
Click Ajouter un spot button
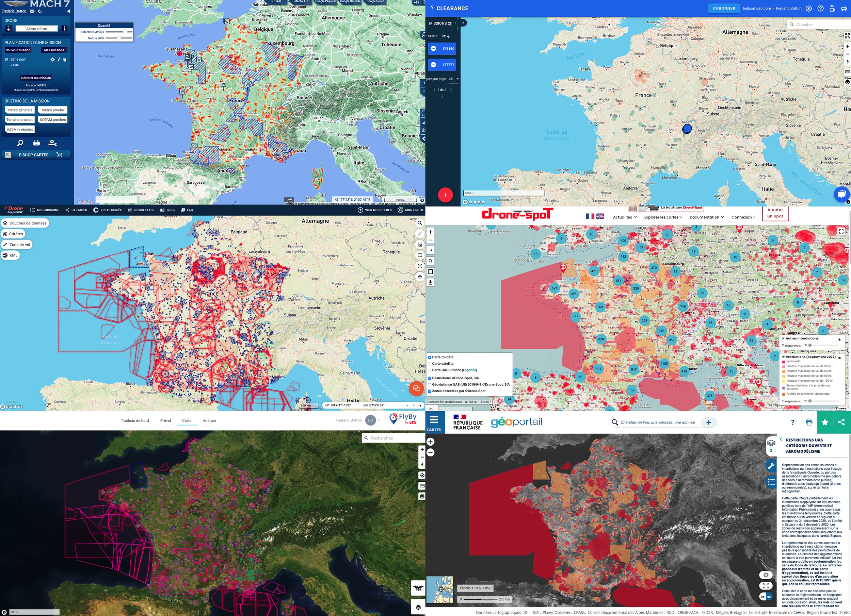point(775,213)
